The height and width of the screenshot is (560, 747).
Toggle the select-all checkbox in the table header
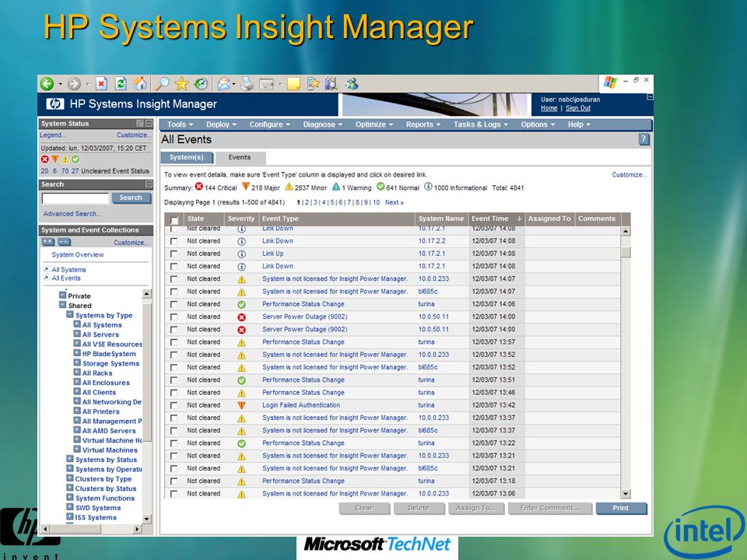click(x=174, y=220)
